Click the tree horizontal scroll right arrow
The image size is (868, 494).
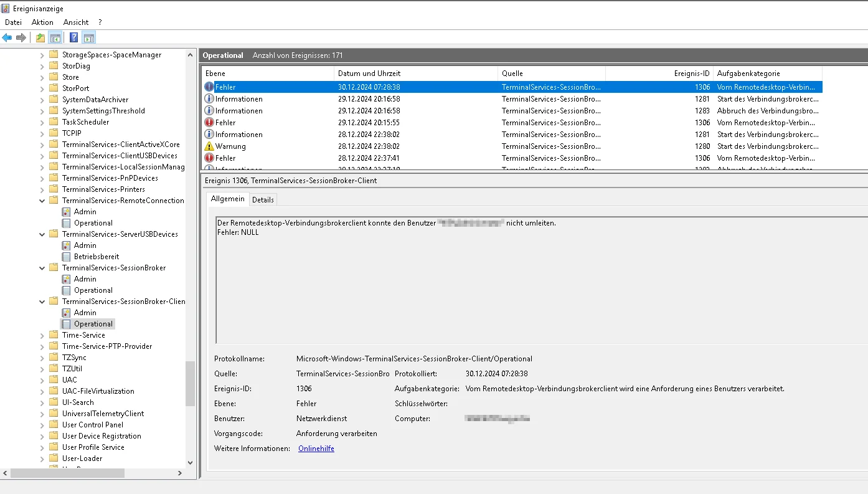pos(180,473)
